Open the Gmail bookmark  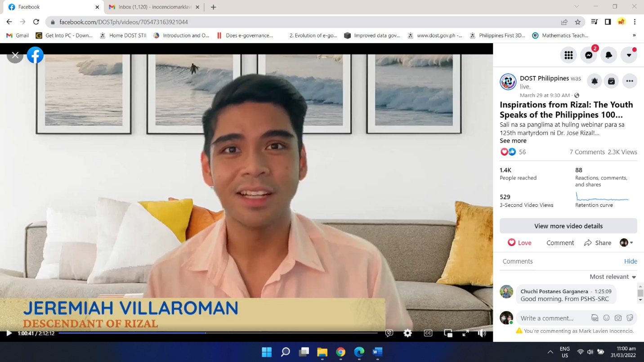coord(18,36)
